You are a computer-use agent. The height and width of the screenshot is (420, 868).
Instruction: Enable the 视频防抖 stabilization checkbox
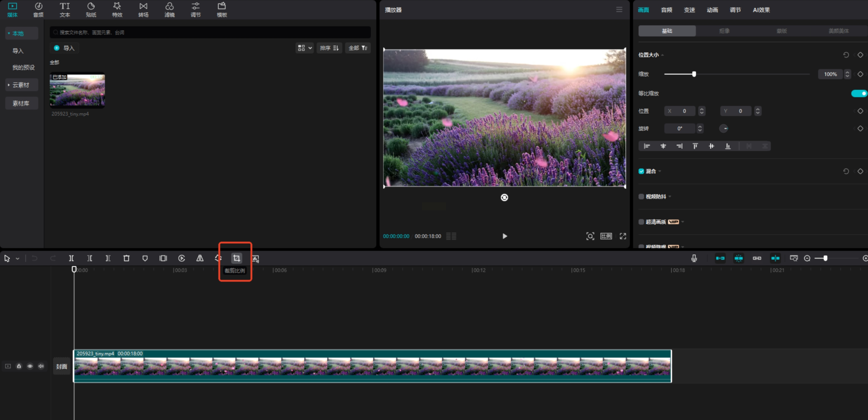pos(641,197)
